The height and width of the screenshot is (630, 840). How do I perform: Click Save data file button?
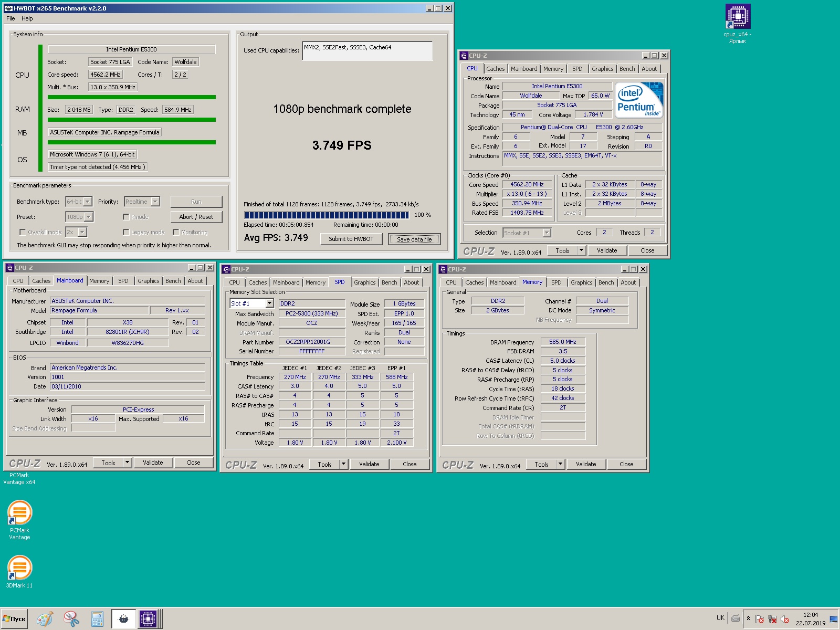point(414,239)
